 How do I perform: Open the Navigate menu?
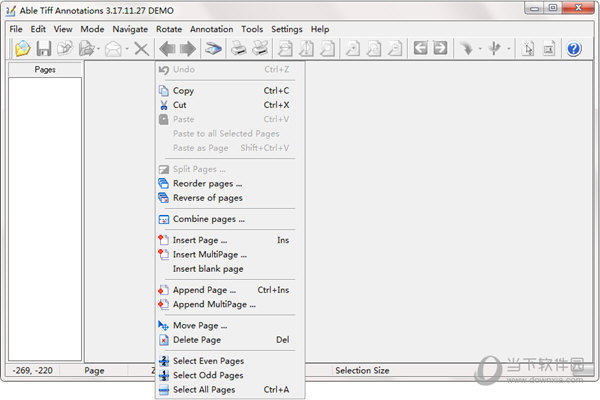(x=130, y=29)
